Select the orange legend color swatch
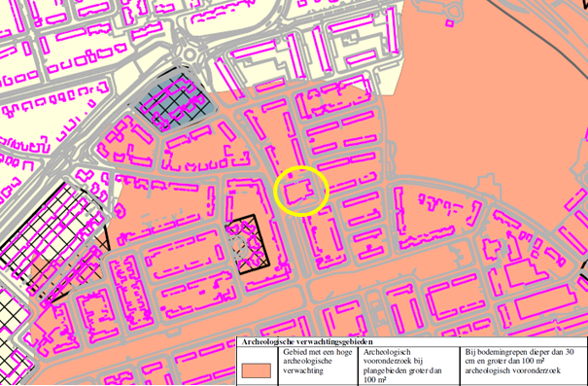 257,370
